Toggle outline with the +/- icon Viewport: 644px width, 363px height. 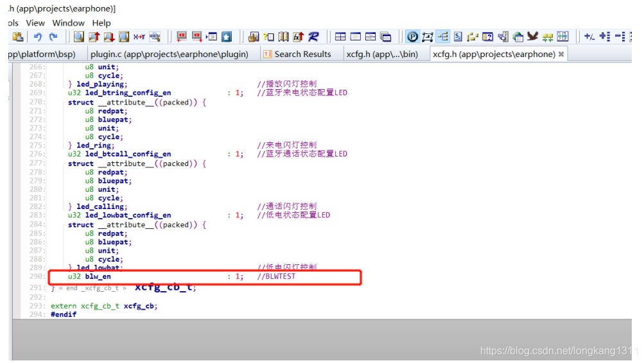tap(589, 37)
